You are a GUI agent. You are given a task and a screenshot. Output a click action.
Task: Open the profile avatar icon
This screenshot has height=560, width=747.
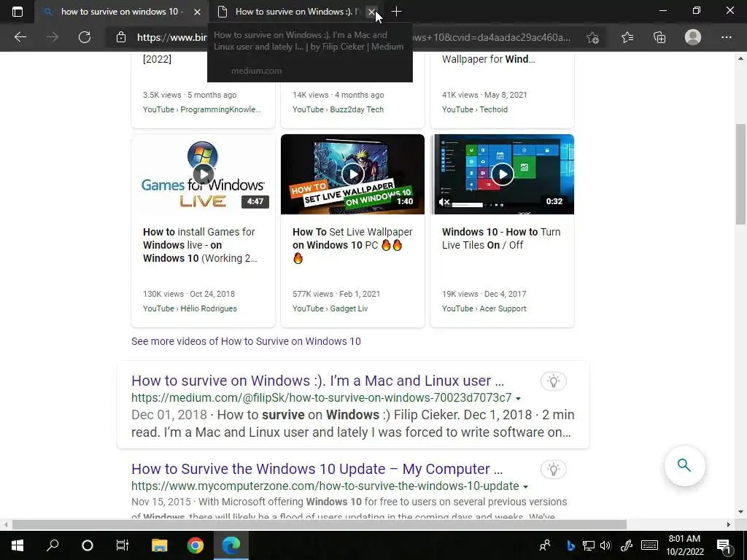(693, 37)
